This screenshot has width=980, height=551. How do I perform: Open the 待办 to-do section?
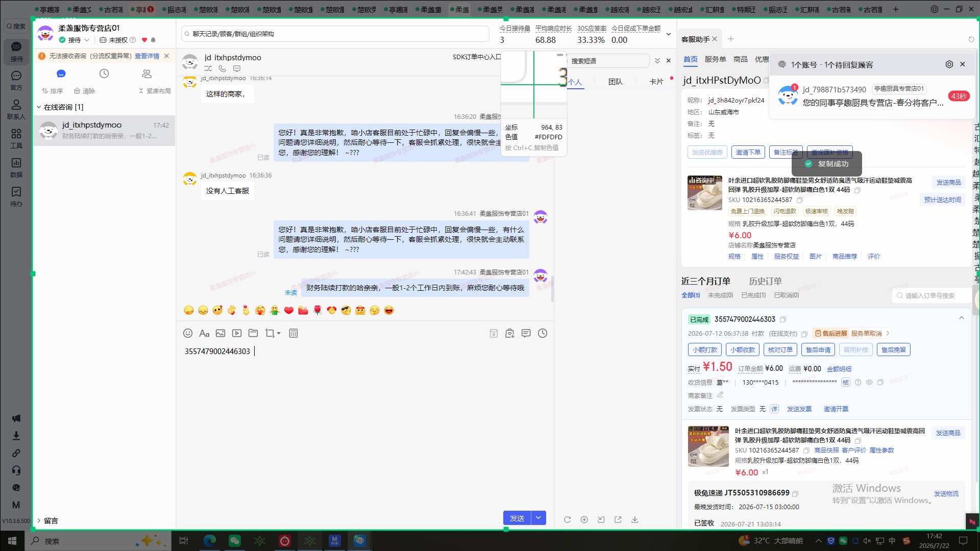click(x=16, y=197)
